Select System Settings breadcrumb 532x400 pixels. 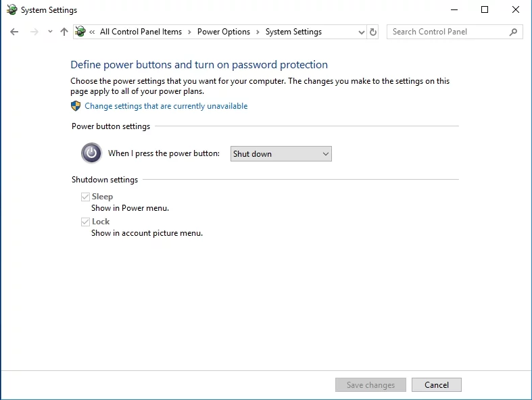pos(293,32)
